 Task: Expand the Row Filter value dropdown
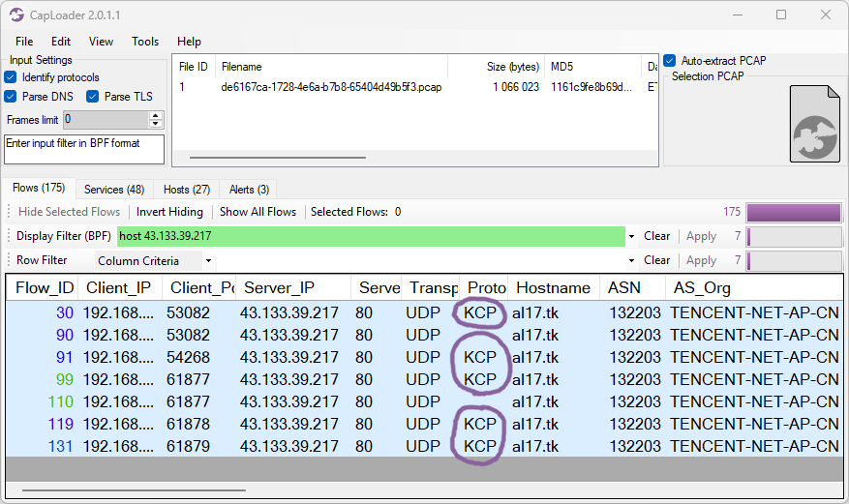[631, 260]
